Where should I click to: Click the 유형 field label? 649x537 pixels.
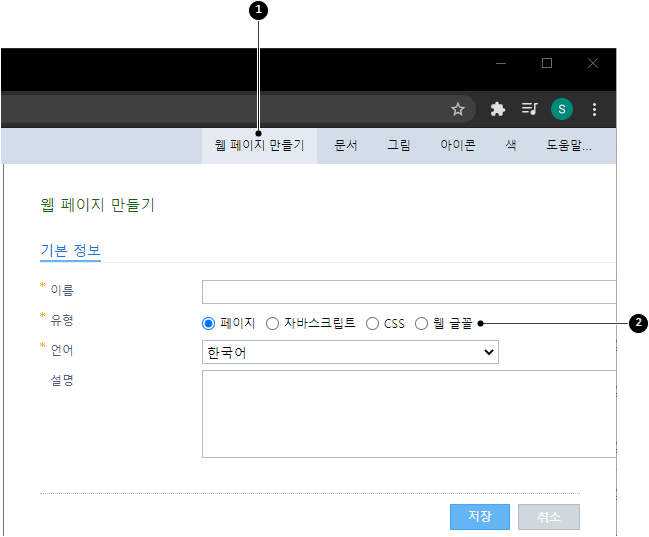[62, 320]
